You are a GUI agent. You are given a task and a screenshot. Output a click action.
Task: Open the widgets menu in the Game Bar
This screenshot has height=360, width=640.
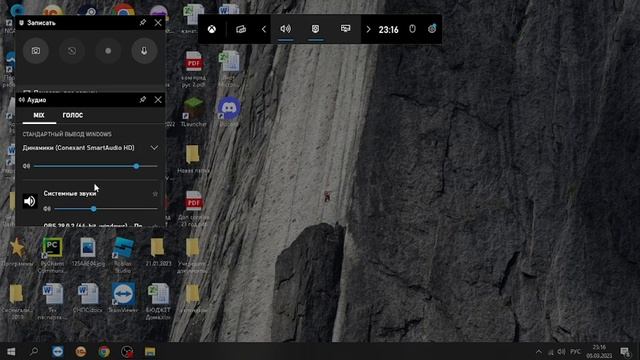tap(241, 29)
